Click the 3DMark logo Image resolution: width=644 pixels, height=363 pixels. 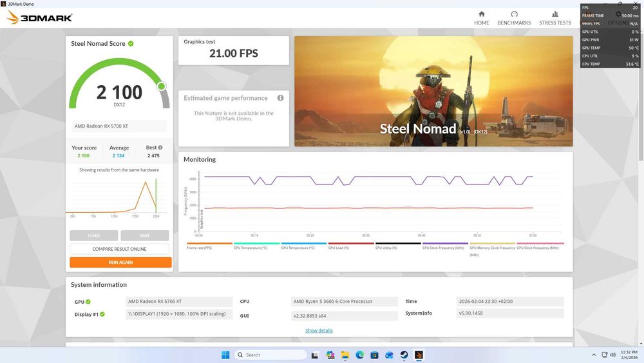click(39, 17)
